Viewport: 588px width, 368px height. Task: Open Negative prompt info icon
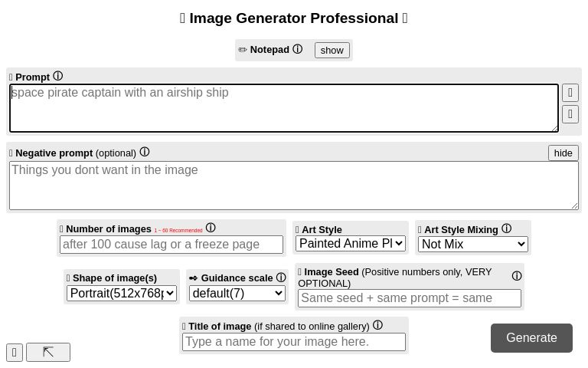[145, 152]
